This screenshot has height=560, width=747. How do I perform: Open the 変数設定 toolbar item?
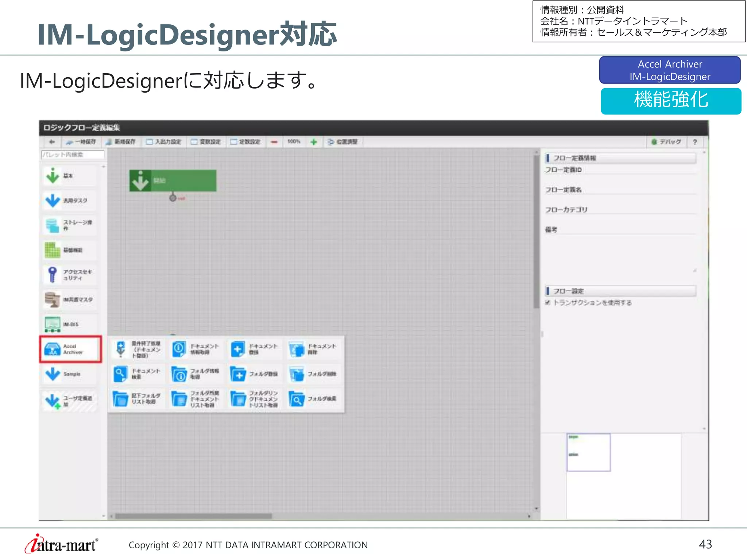point(206,142)
